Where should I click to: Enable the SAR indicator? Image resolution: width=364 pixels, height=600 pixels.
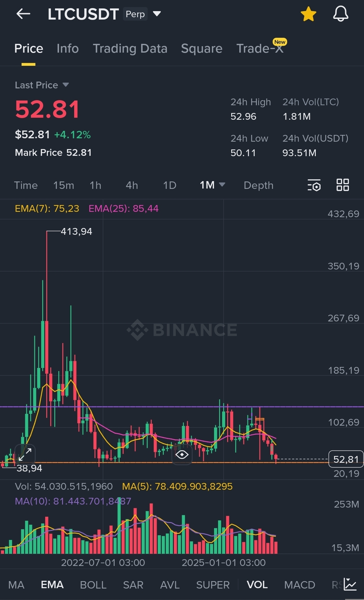[x=133, y=585]
